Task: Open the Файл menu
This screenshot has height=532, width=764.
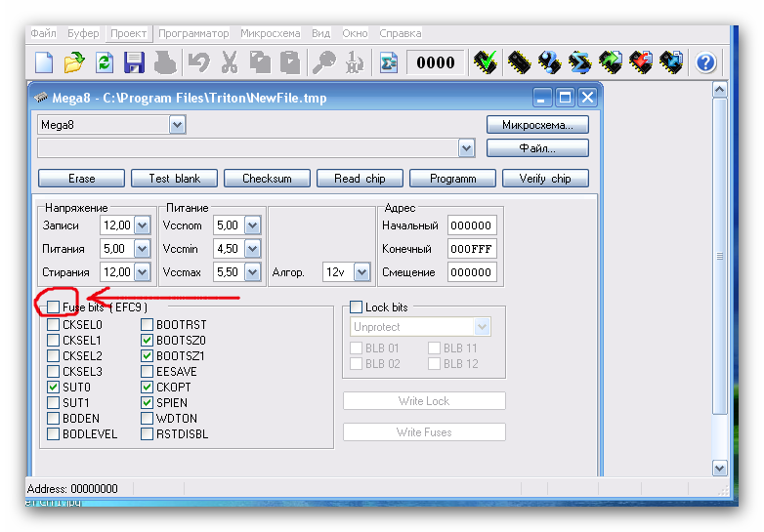Action: pyautogui.click(x=43, y=33)
